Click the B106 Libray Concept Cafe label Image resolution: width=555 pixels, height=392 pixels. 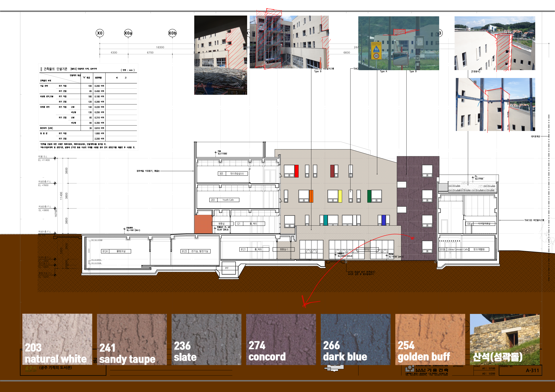pos(454,249)
